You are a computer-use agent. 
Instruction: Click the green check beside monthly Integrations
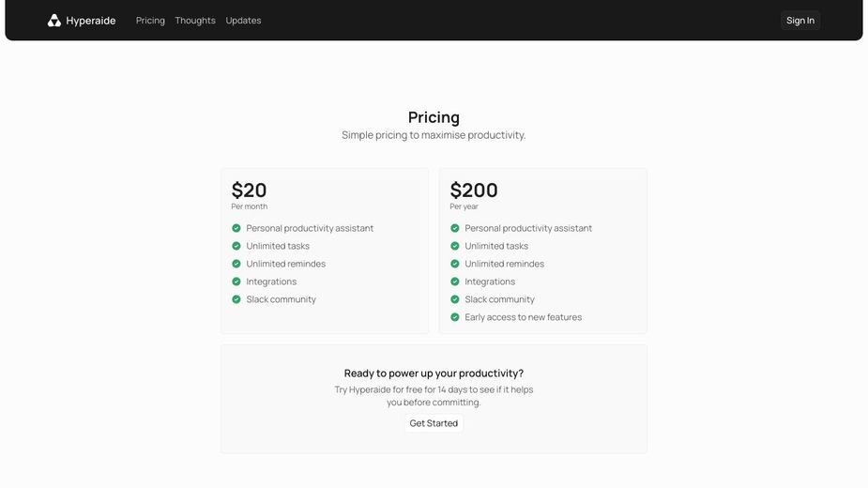[x=236, y=282]
